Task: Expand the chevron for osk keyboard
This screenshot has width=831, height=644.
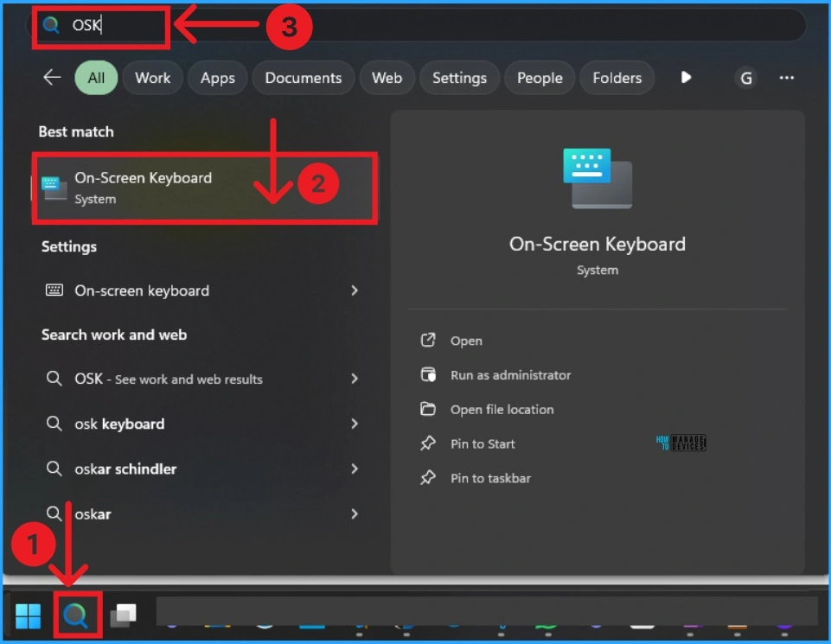Action: point(355,424)
